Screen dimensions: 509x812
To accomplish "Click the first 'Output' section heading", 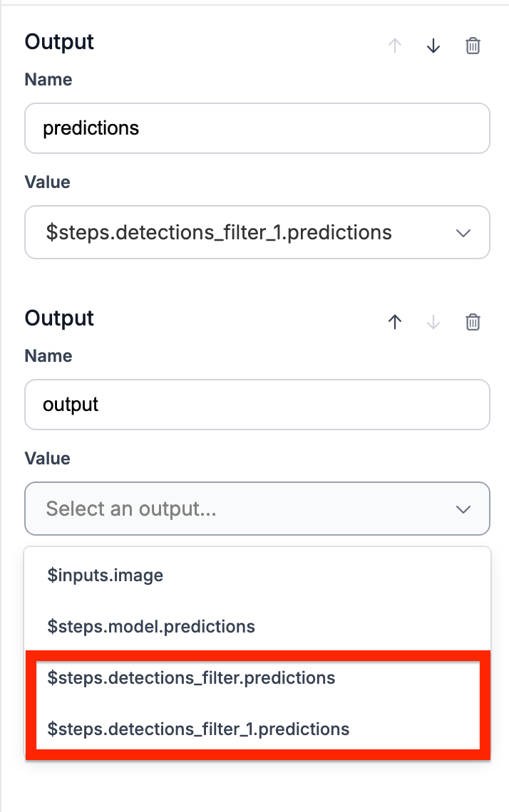I will point(59,42).
